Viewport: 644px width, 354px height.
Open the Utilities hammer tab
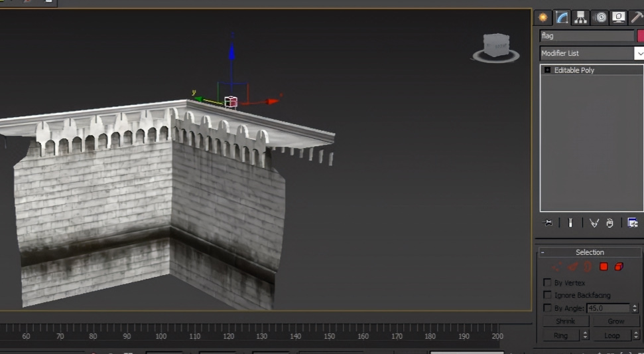[x=637, y=17]
